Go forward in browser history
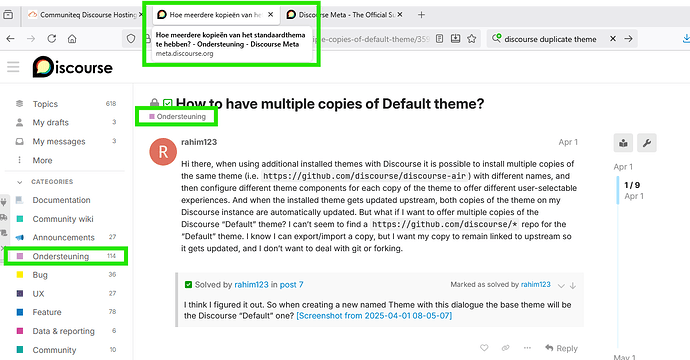This screenshot has height=360, width=690. pyautogui.click(x=31, y=39)
